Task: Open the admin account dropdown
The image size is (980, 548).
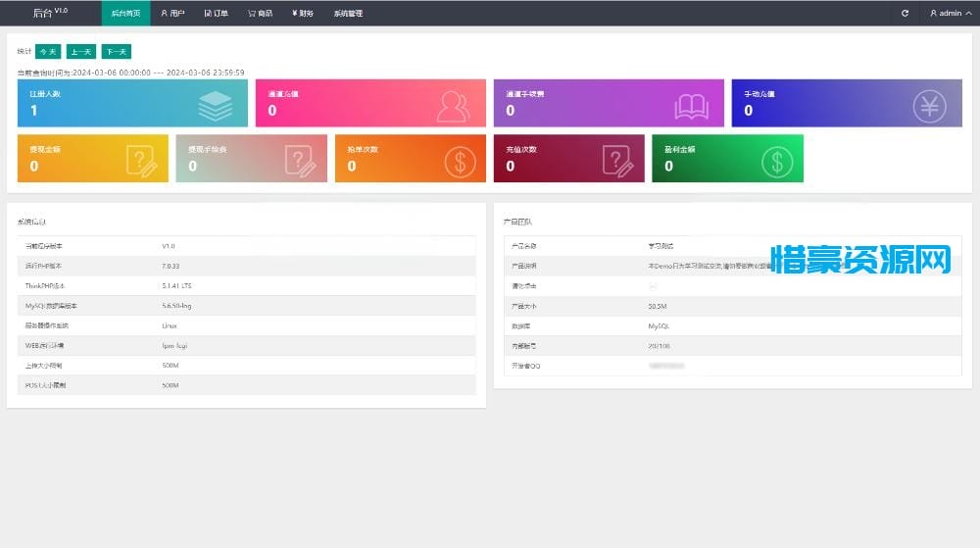Action: pyautogui.click(x=945, y=13)
